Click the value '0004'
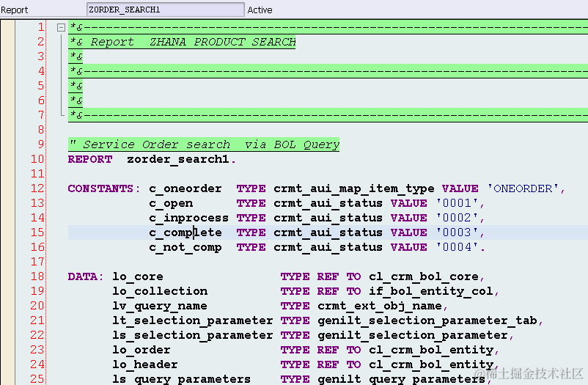This screenshot has width=588, height=385. 457,247
